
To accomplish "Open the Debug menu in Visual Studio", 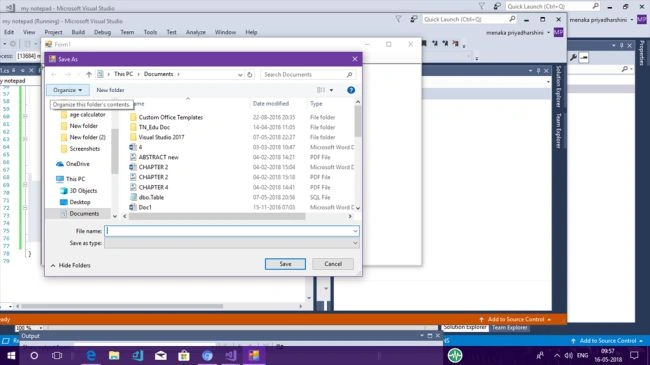I will click(x=102, y=32).
